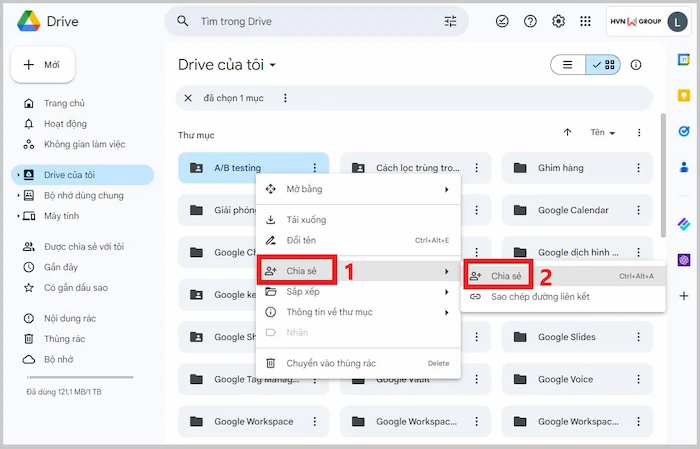Select the 'Google Slides' folder
700x449 pixels.
(x=577, y=337)
